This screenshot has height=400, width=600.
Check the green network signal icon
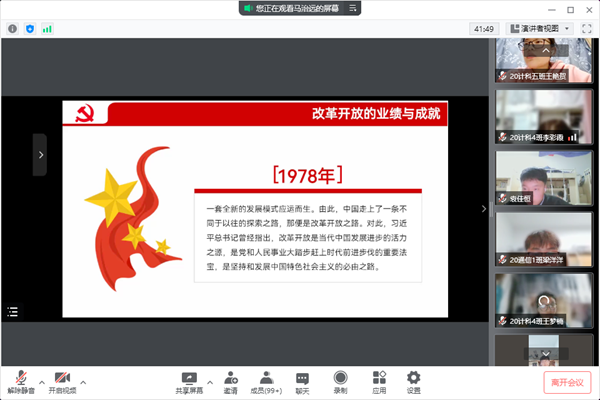click(x=47, y=29)
